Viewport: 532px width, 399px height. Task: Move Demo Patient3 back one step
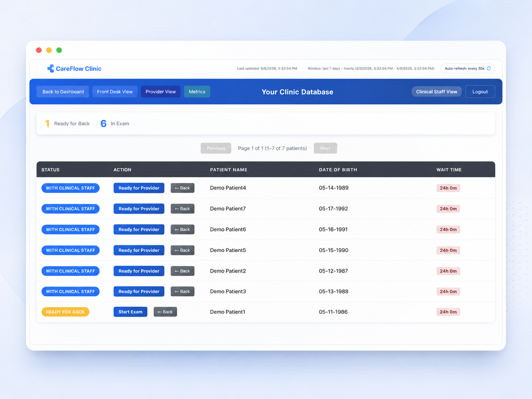(183, 291)
